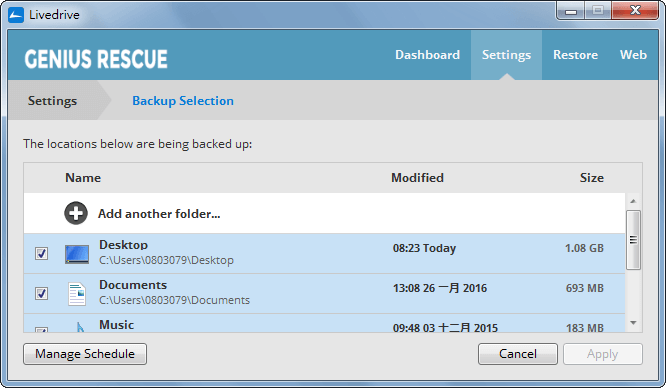This screenshot has width=666, height=388.
Task: Select the Documents folder name
Action: (133, 285)
